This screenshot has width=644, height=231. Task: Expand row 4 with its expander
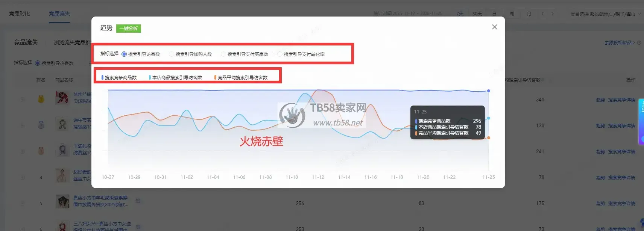pos(23,177)
